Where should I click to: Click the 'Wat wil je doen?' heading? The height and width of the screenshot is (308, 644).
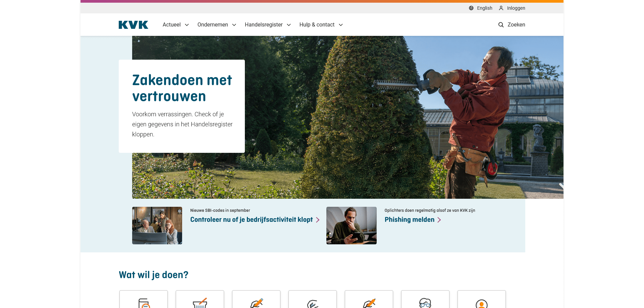click(x=154, y=275)
